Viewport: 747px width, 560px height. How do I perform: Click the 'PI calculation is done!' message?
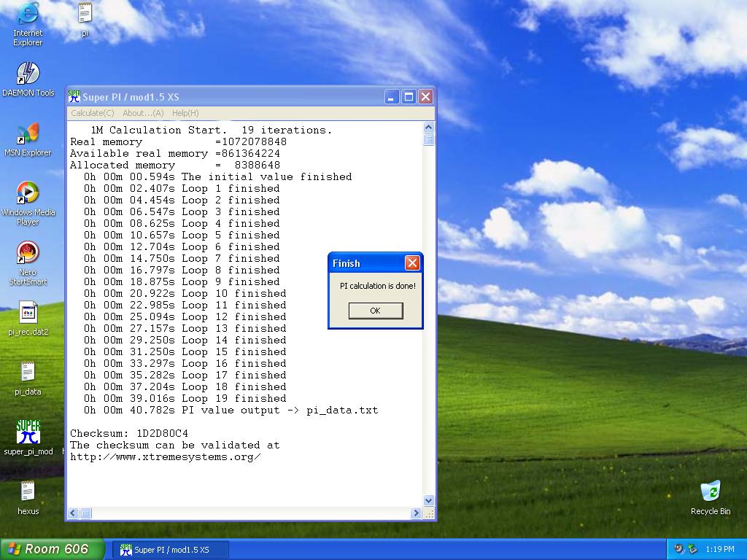click(378, 286)
